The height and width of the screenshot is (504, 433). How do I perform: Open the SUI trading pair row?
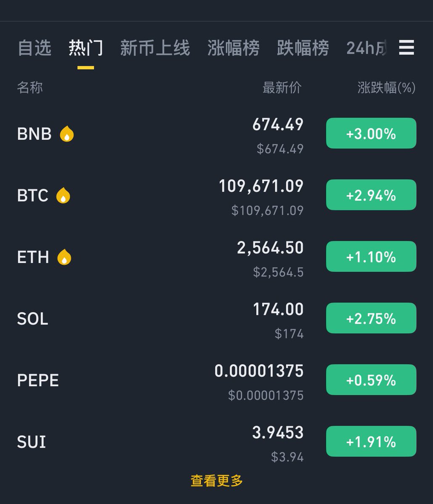click(x=216, y=442)
